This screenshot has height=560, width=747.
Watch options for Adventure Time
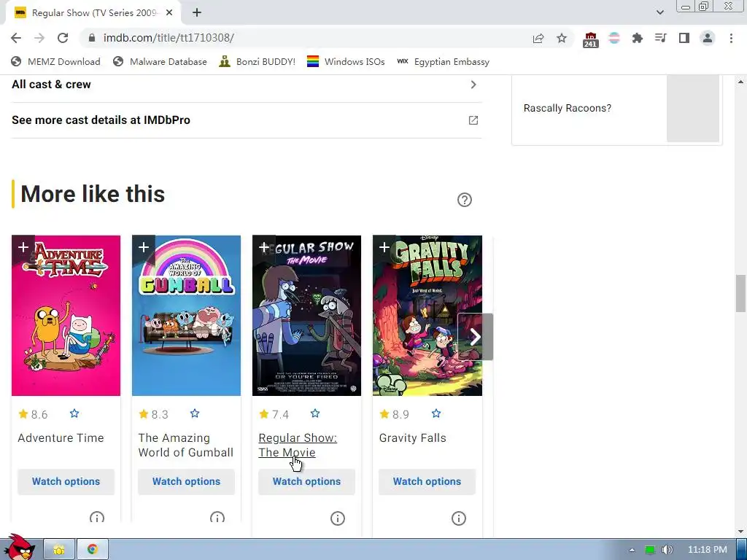66,481
